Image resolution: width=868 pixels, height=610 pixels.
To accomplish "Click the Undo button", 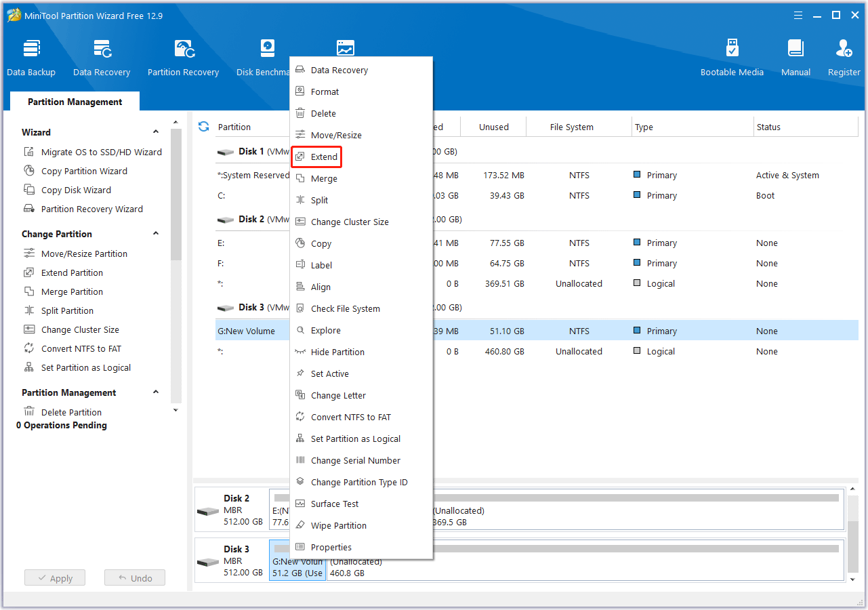I will click(135, 578).
